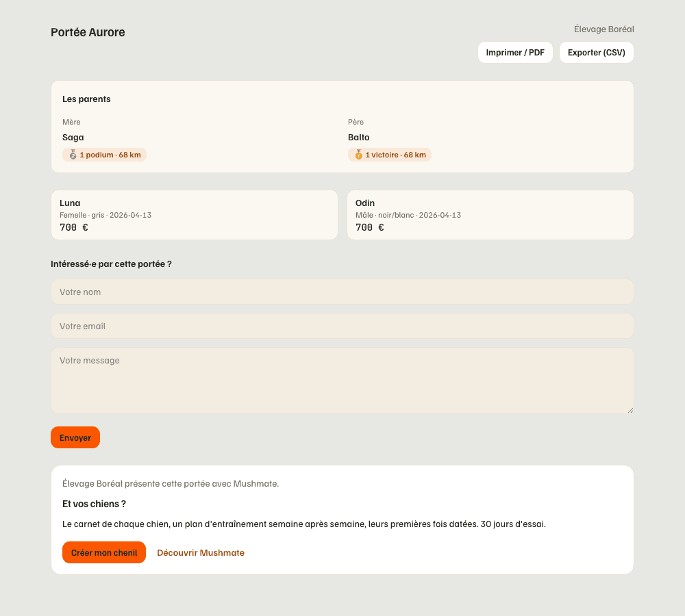685x616 pixels.
Task: Send the inquiry with Envoyer
Action: 75,437
